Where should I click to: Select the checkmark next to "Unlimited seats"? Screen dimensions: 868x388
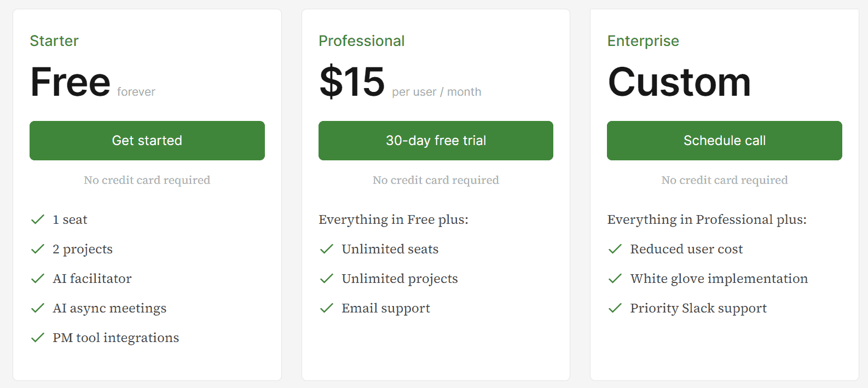click(326, 249)
